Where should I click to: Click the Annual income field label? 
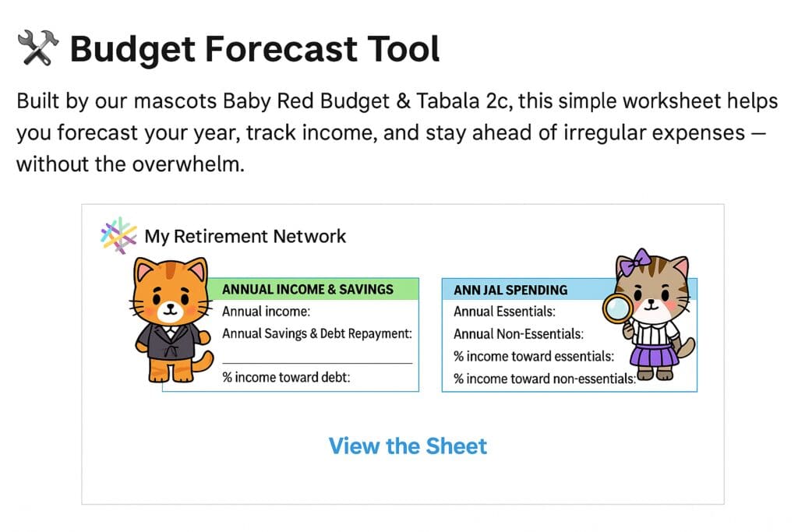tap(267, 312)
